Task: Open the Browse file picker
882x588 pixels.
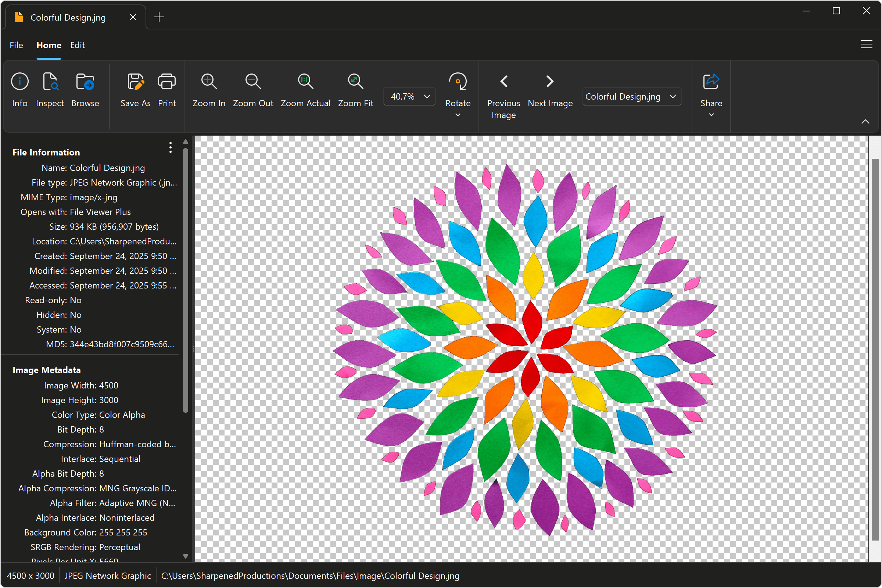Action: (85, 90)
